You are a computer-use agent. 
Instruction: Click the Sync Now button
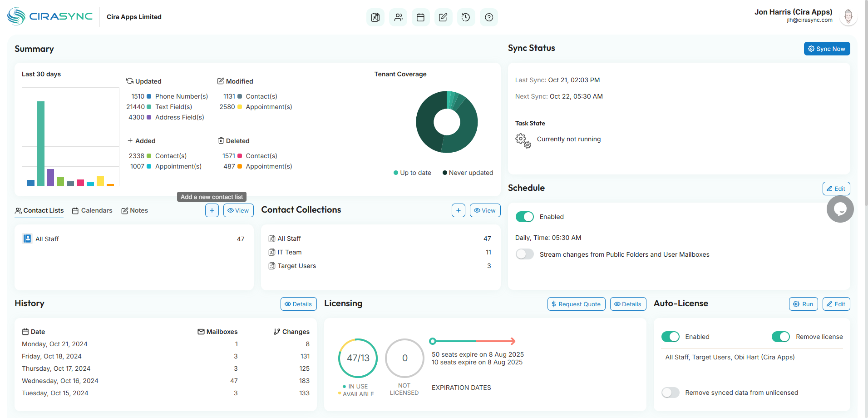tap(827, 49)
